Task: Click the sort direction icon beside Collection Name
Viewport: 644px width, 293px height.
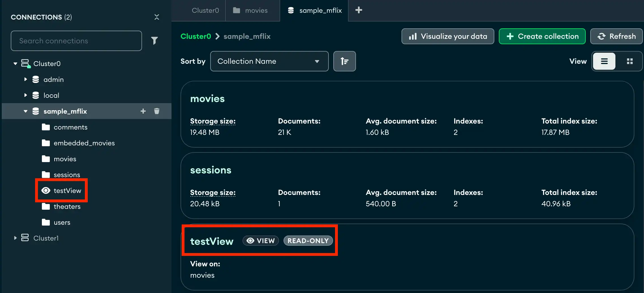Action: [344, 61]
